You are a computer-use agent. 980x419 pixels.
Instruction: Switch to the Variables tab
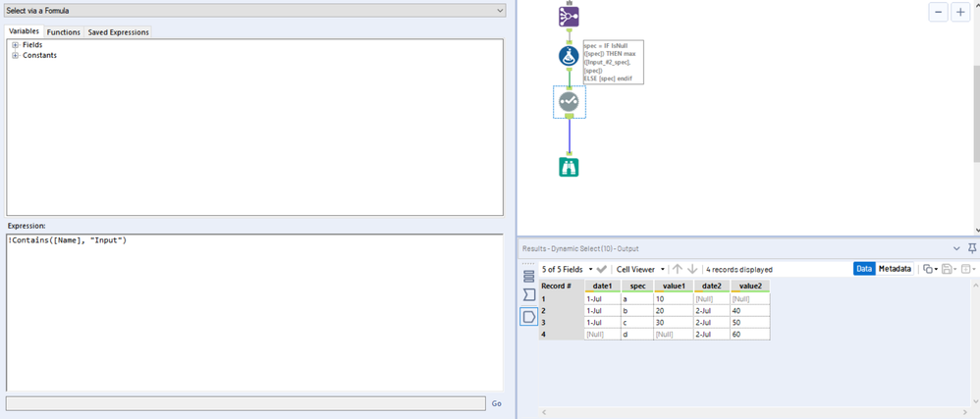25,31
